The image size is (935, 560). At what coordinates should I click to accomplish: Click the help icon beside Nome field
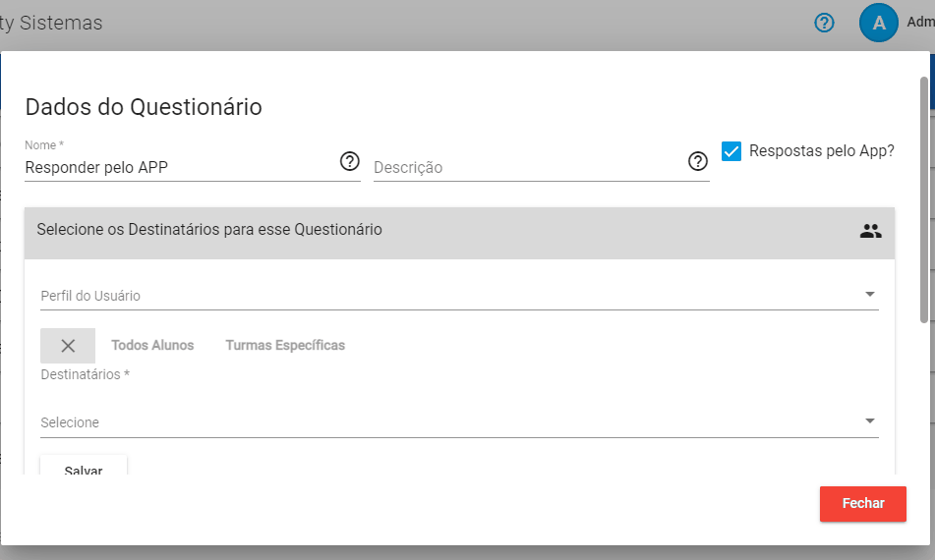349,161
